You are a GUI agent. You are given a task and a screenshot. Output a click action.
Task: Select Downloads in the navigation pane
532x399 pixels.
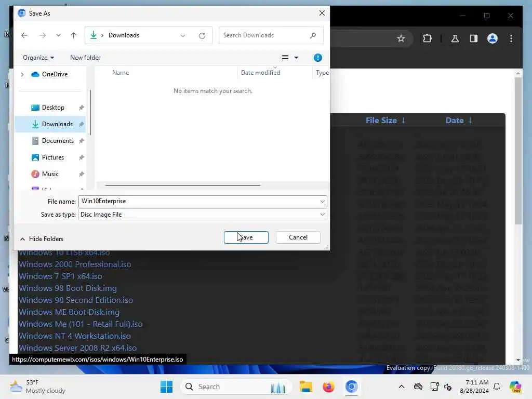[51, 124]
